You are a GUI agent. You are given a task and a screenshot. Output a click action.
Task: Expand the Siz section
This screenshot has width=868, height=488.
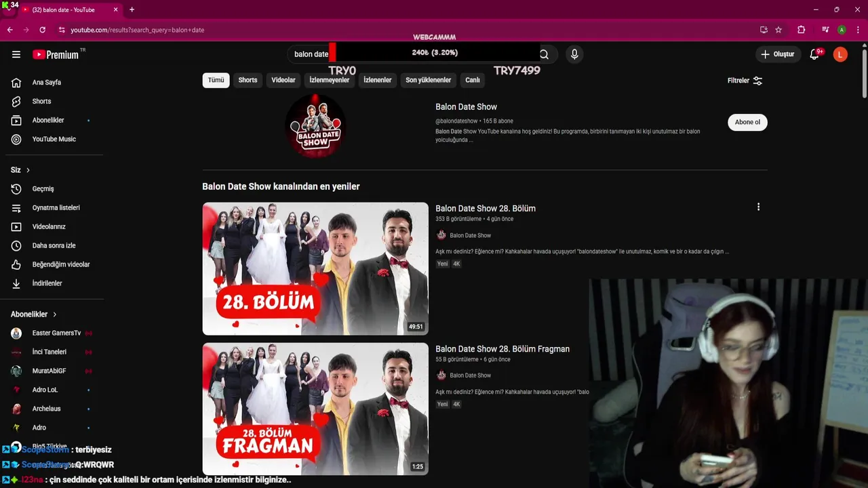(x=20, y=170)
